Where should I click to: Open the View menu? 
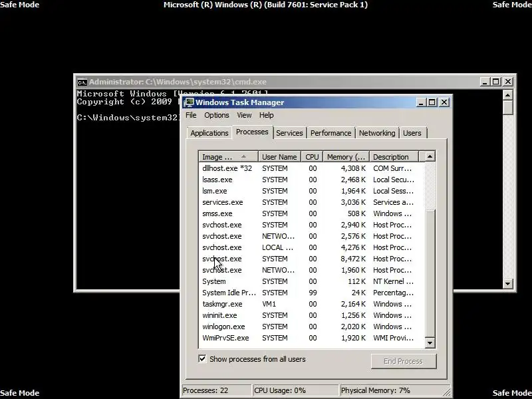244,115
